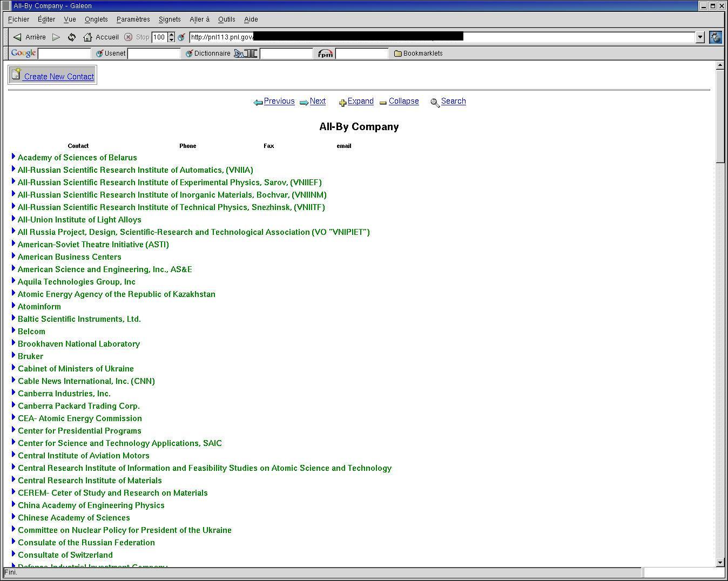
Task: Open the Vue menu
Action: [x=70, y=19]
